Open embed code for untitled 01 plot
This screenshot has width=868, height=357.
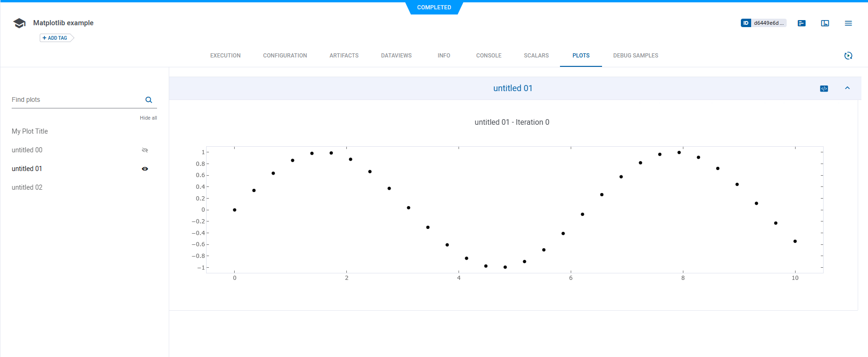tap(824, 88)
